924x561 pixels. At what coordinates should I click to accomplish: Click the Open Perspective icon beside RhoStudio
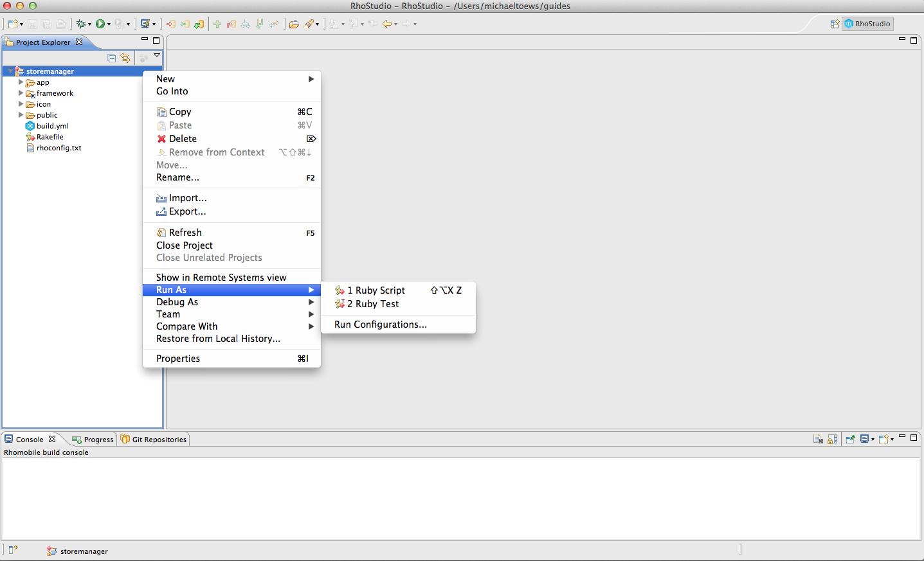tap(835, 24)
